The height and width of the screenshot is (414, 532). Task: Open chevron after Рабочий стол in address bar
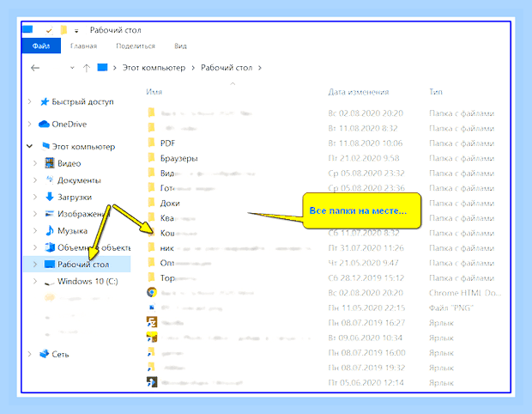coord(260,68)
